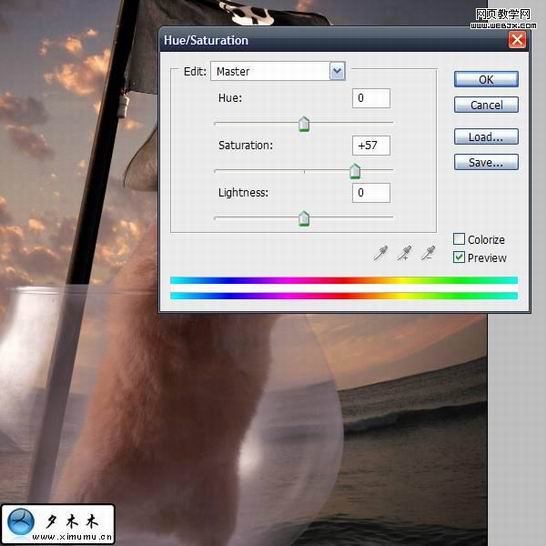
Task: Click OK to apply adjustment
Action: 486,79
